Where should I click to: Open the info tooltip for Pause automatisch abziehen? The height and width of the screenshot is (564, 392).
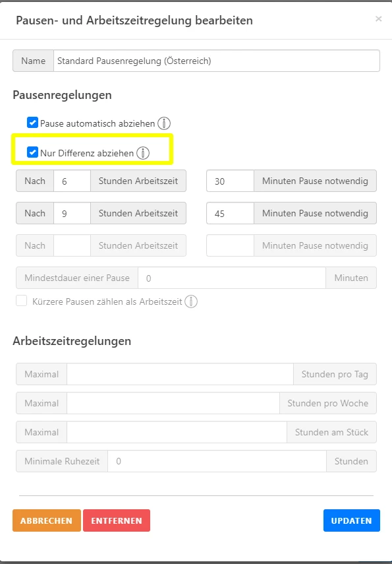[x=164, y=123]
